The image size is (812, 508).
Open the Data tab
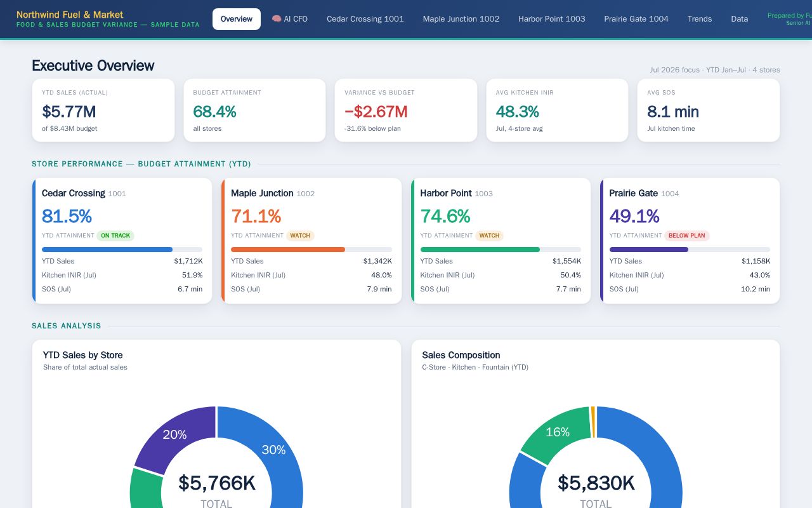coord(740,19)
